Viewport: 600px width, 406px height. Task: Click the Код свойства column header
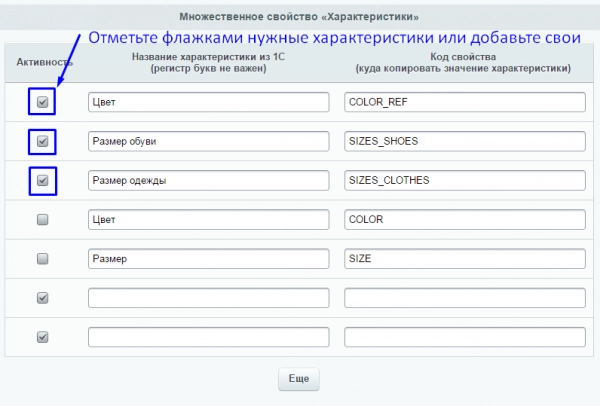pyautogui.click(x=463, y=62)
